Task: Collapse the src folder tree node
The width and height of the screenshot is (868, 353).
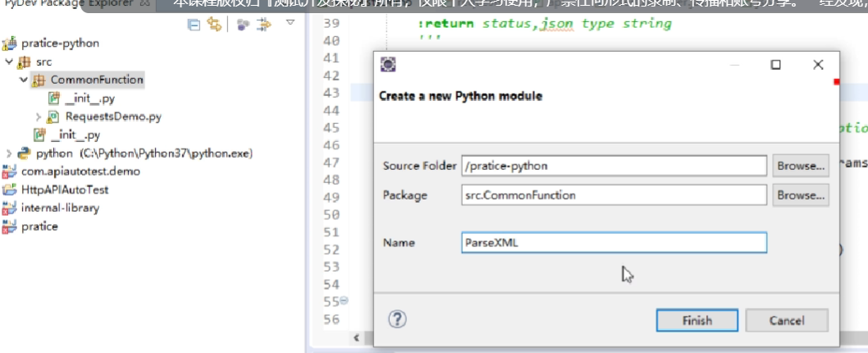Action: 9,62
